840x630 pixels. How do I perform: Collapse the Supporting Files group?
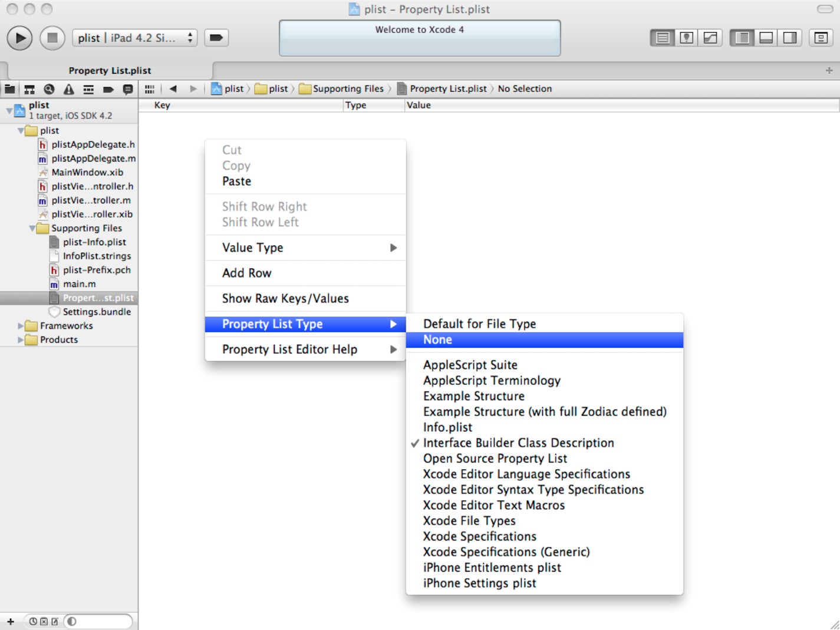[32, 228]
